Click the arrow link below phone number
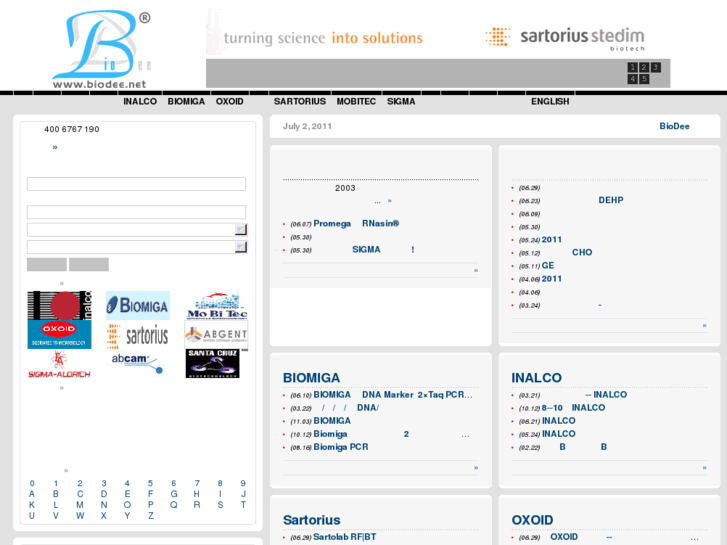Image resolution: width=727 pixels, height=545 pixels. 55,147
